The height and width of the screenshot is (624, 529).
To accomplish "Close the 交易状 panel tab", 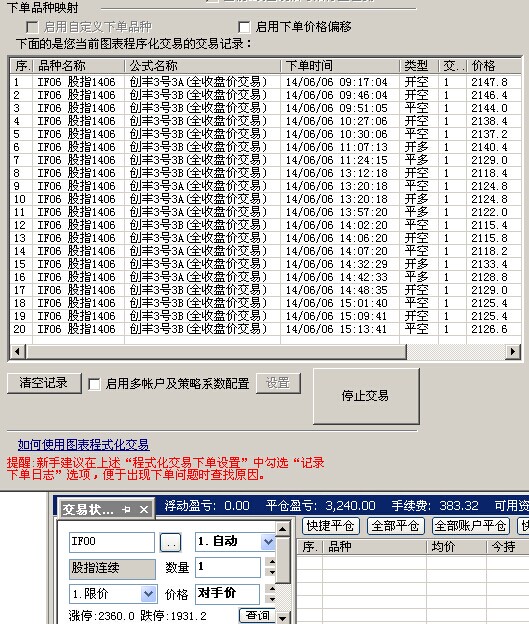I will pos(144,509).
